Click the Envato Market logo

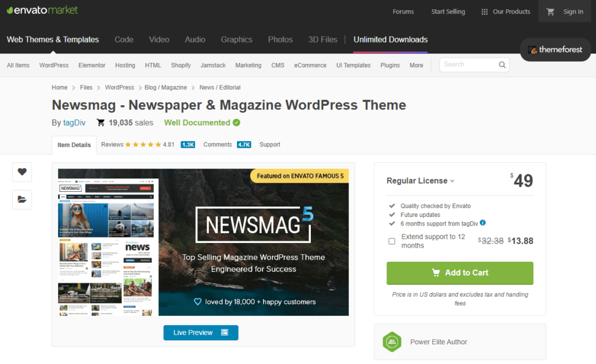click(42, 10)
